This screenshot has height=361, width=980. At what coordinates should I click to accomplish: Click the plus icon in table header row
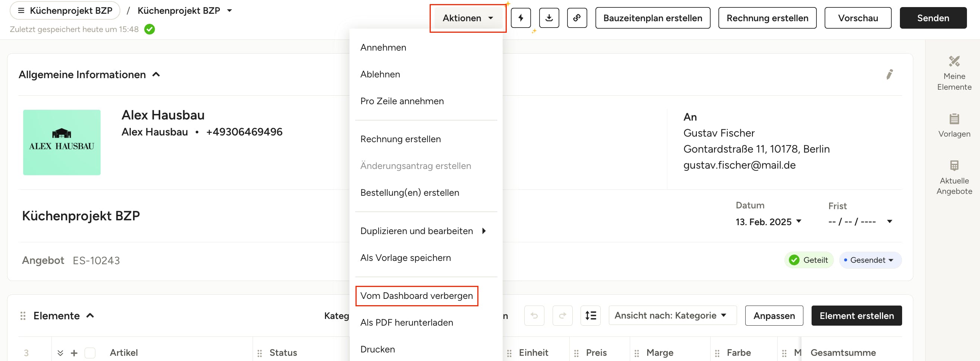(x=74, y=353)
